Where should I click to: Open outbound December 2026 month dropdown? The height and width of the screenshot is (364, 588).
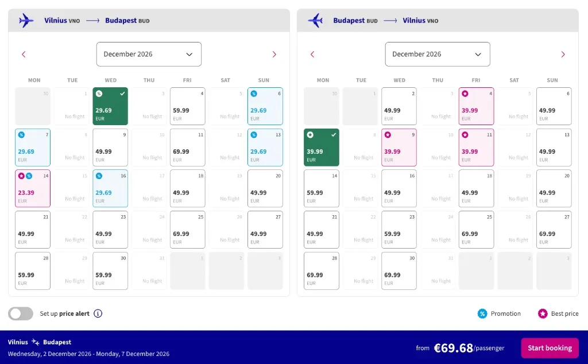(x=149, y=55)
